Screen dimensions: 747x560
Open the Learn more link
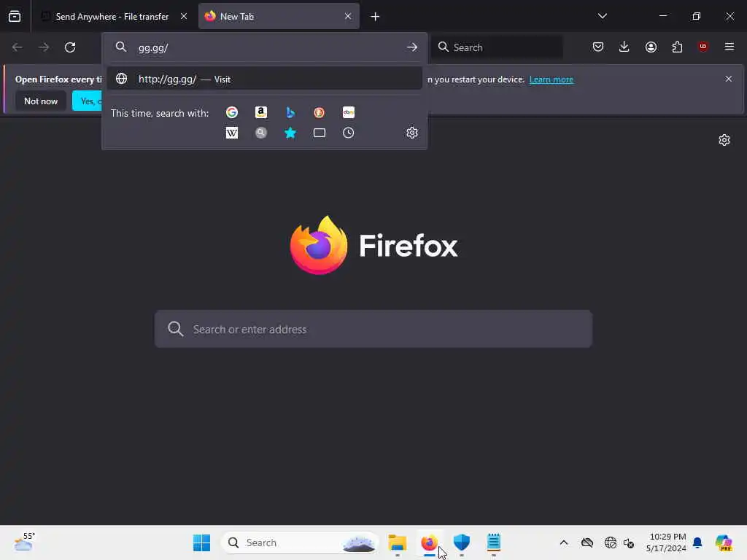point(551,79)
